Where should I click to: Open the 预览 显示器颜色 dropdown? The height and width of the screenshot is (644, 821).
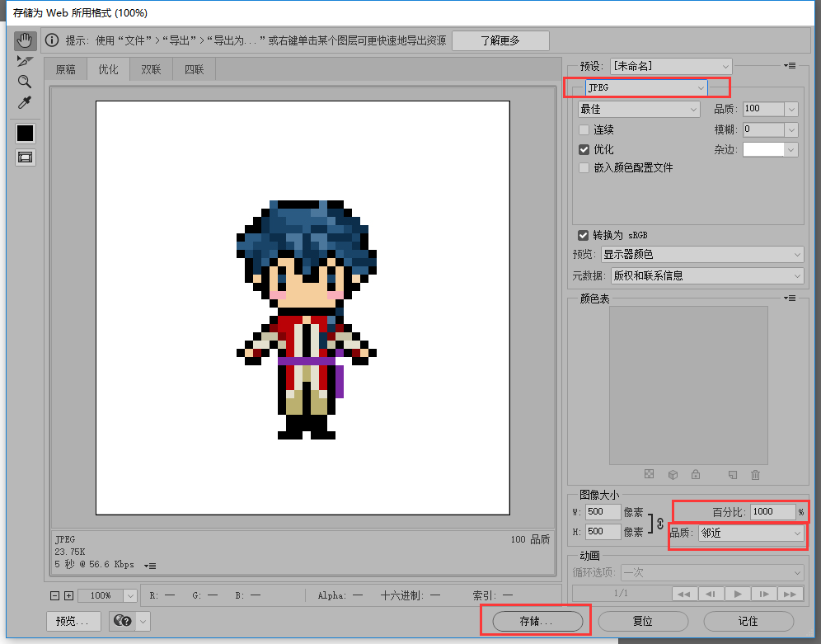[x=702, y=255]
